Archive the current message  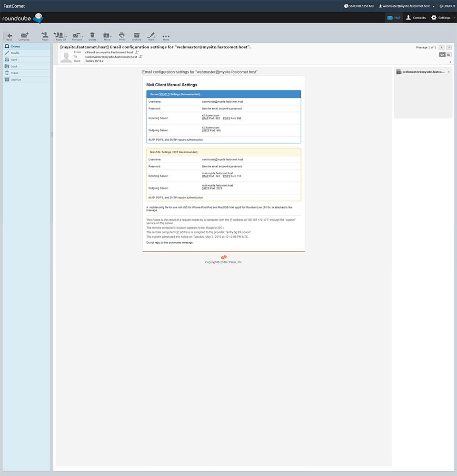[137, 35]
